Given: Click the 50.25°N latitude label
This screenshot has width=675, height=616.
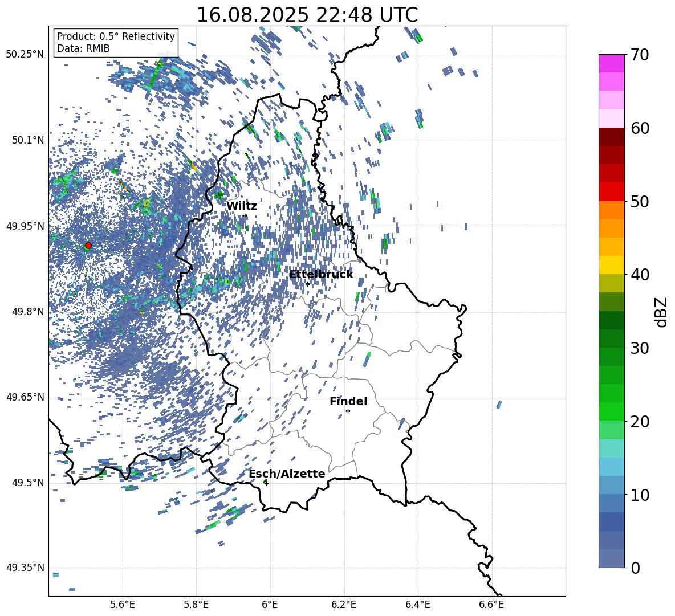Looking at the screenshot, I should pos(25,55).
